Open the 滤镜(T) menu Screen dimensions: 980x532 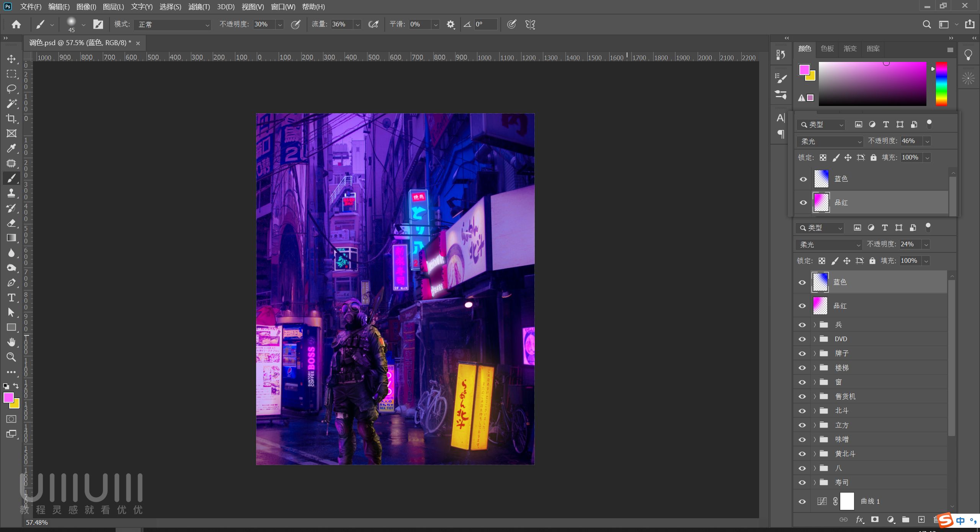pyautogui.click(x=199, y=7)
